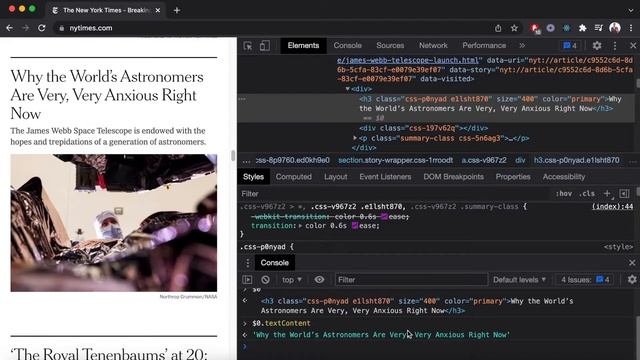The width and height of the screenshot is (640, 360).
Task: Open the console drawer kebab menu
Action: (248, 263)
